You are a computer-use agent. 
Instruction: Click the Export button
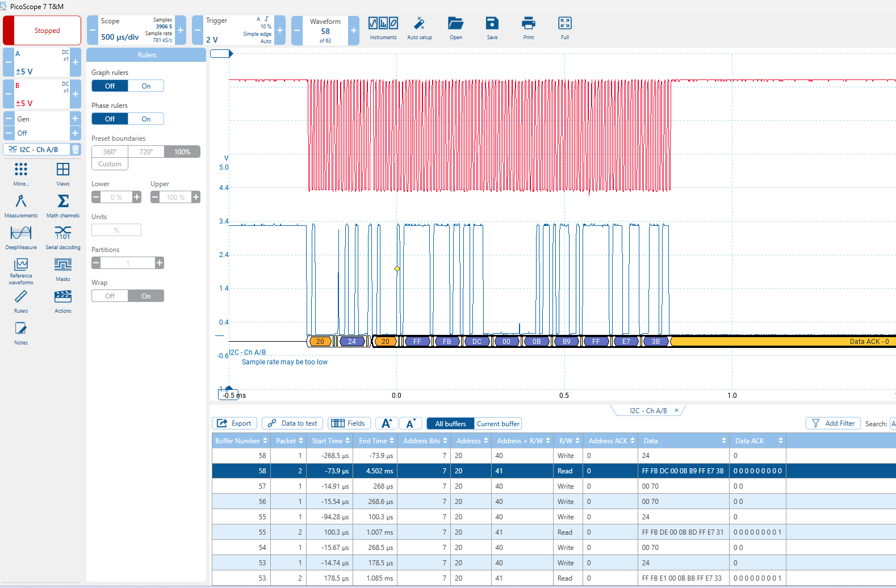(x=235, y=423)
